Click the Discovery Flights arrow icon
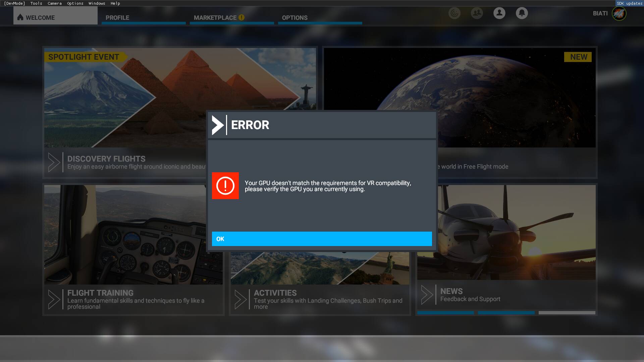Image resolution: width=644 pixels, height=362 pixels. click(x=54, y=162)
